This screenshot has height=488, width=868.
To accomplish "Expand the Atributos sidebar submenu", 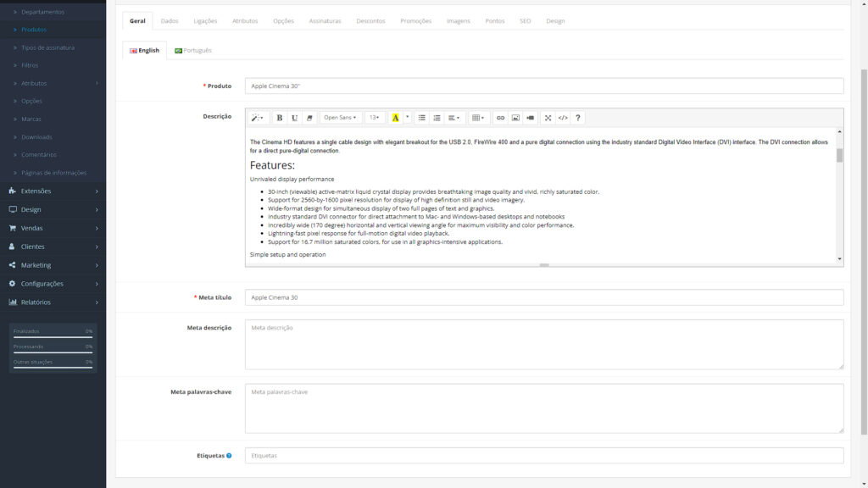I will [53, 83].
